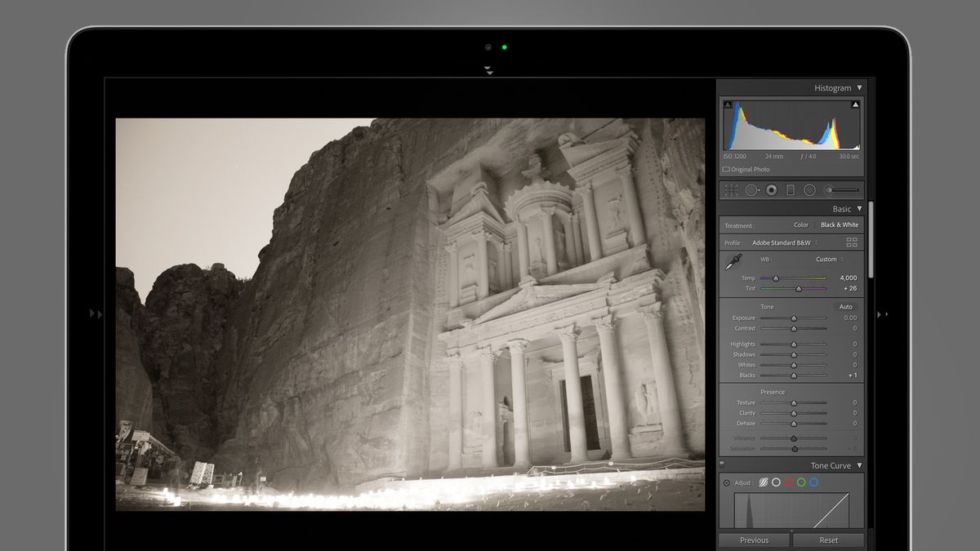This screenshot has width=980, height=551.
Task: Check the Original Photo checkbox
Action: 724,168
